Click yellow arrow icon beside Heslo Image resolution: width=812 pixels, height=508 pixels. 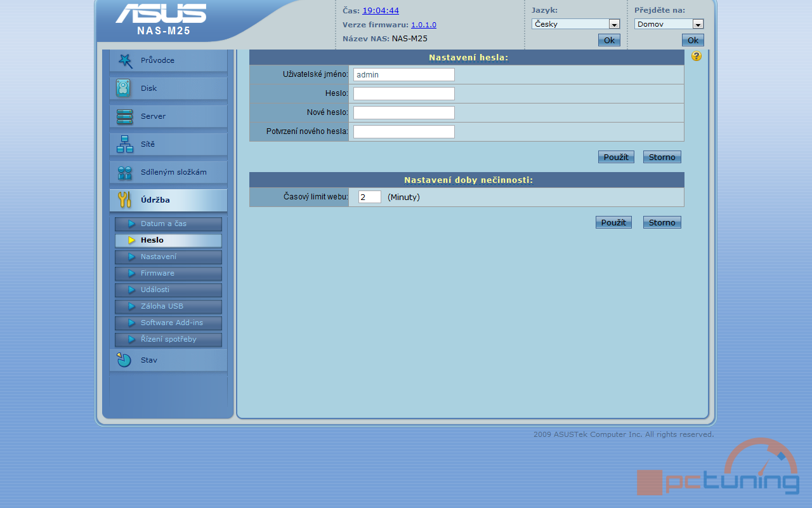(132, 240)
